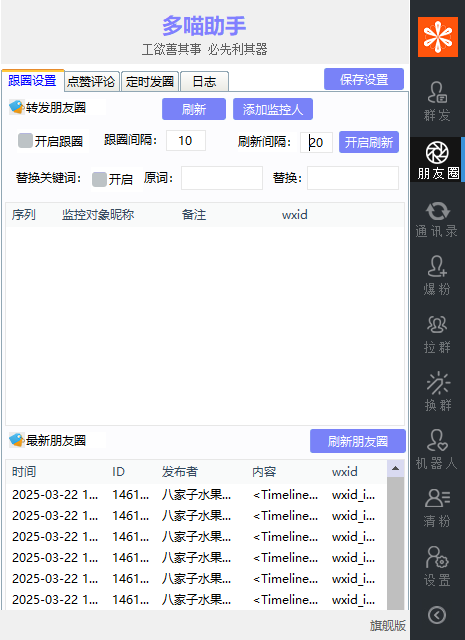
Task: Click the 添加监控人 button
Action: pos(273,109)
